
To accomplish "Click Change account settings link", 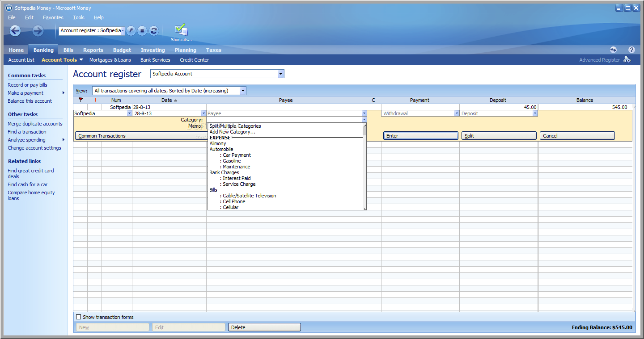I will point(34,148).
